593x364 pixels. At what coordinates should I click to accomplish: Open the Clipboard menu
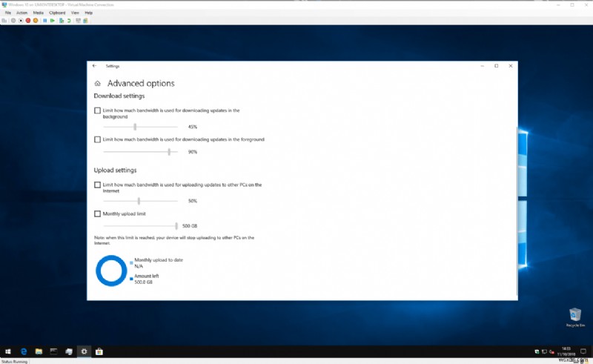[x=57, y=13]
